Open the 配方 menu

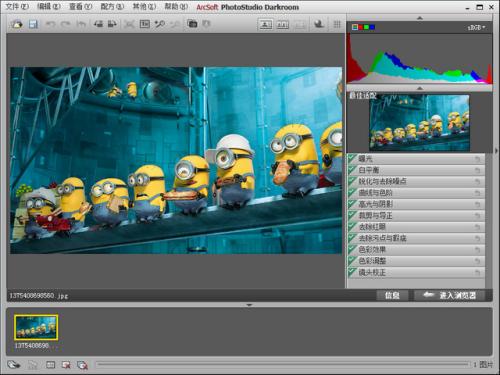(x=112, y=7)
